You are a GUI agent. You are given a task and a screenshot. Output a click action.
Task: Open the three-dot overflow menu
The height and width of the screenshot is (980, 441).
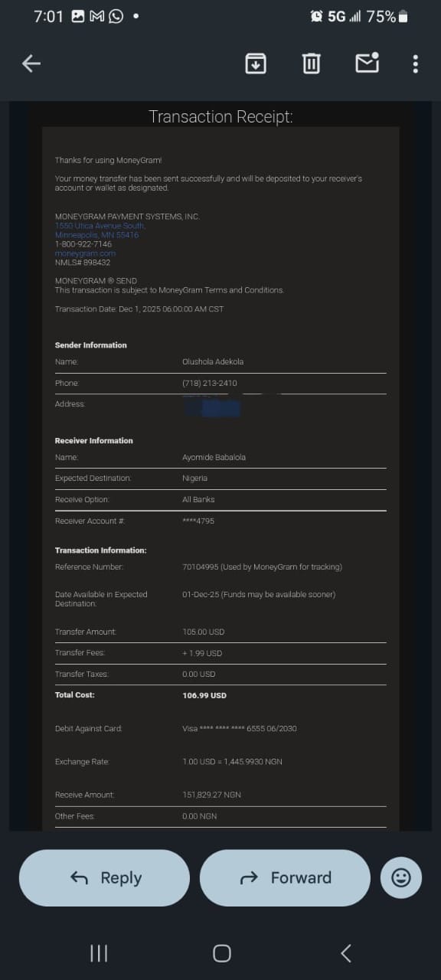click(416, 64)
